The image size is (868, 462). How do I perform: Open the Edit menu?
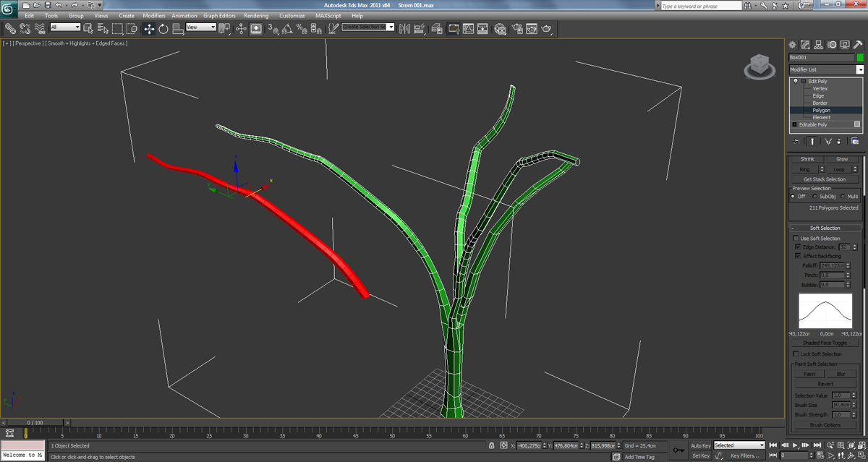point(30,15)
